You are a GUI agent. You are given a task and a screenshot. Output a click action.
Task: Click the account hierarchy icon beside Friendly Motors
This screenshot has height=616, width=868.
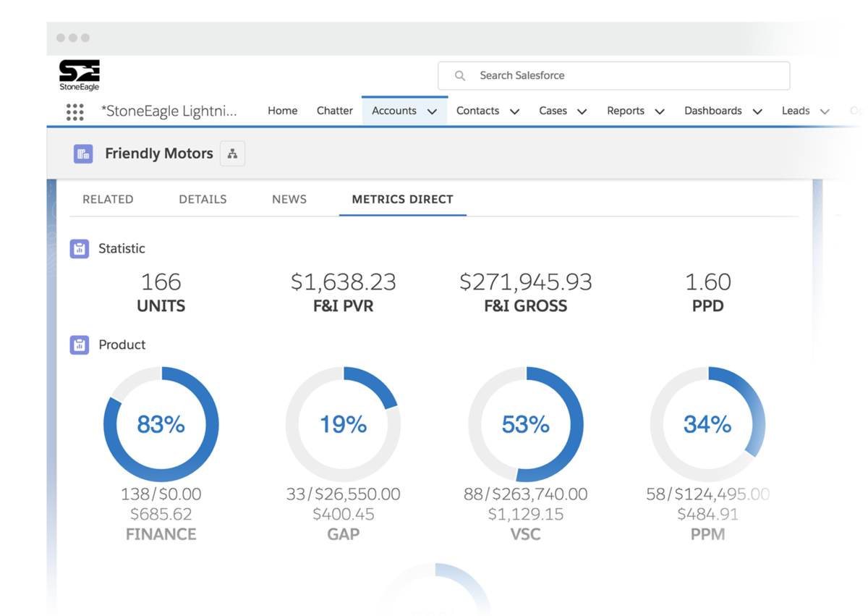point(232,153)
